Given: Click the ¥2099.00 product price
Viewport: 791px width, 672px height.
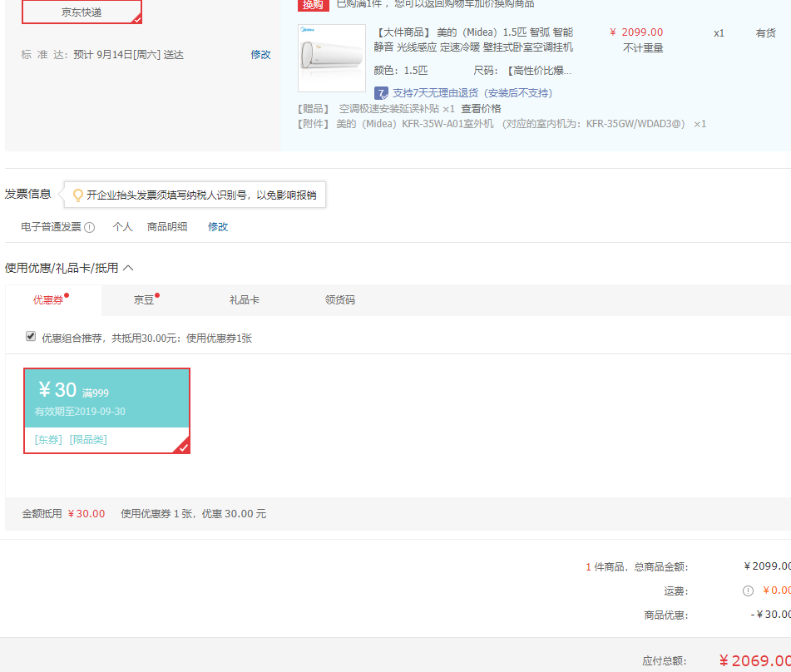Looking at the screenshot, I should point(636,32).
